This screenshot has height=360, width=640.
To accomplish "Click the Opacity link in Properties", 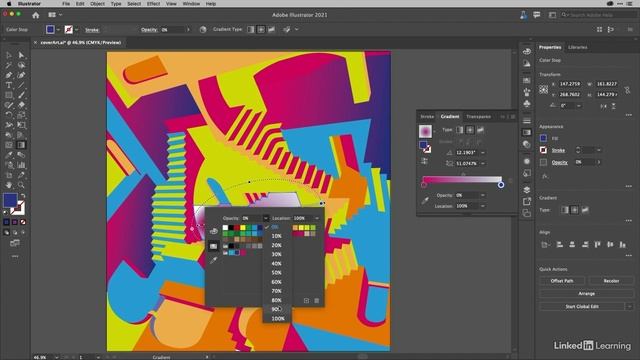I will 560,162.
